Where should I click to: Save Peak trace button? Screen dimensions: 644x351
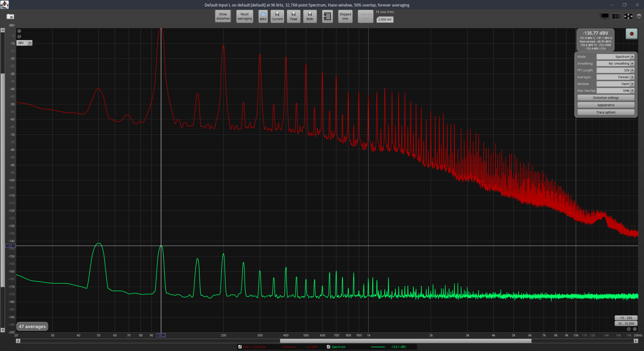point(294,16)
